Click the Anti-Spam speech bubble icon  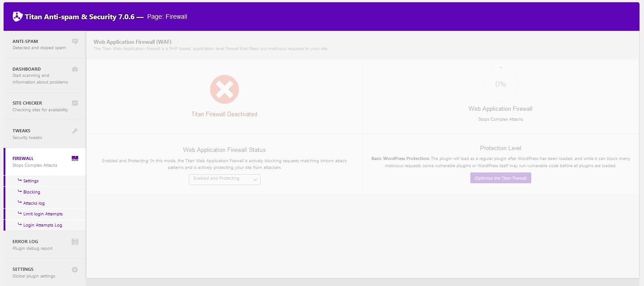pyautogui.click(x=75, y=42)
